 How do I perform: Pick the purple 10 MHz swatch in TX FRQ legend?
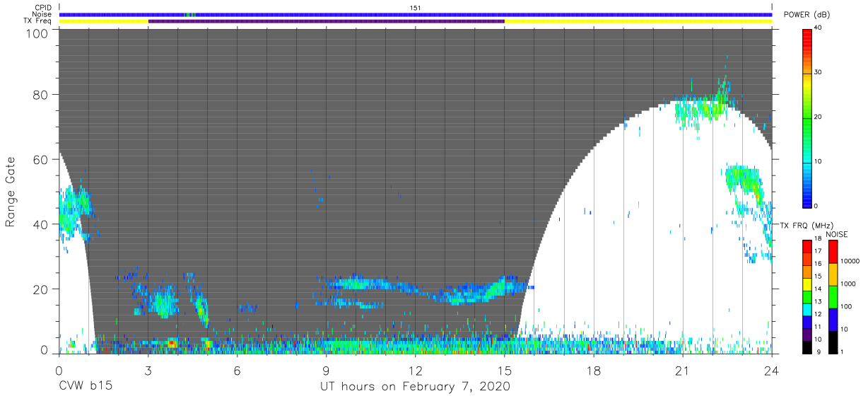point(807,333)
